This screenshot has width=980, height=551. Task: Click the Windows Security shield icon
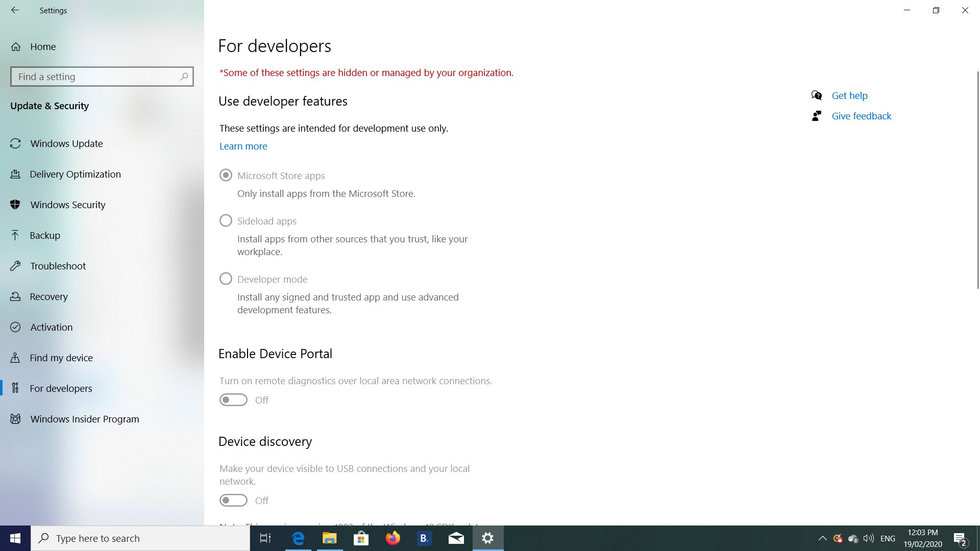pos(15,205)
